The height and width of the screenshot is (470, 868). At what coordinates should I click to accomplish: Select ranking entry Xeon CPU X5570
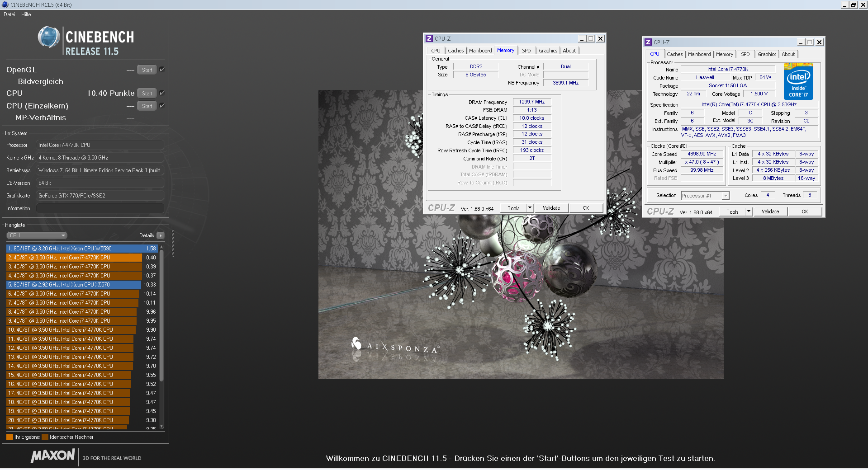[x=82, y=285]
